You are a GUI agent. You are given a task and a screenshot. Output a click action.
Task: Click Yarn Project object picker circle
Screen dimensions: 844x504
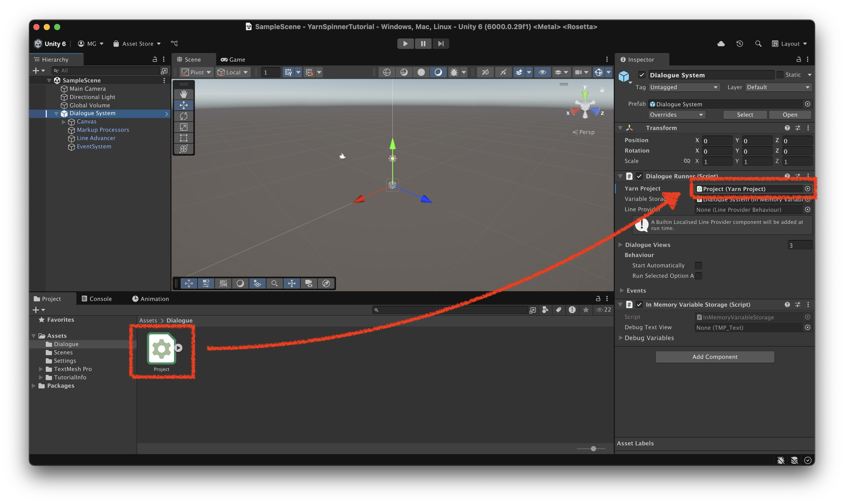point(808,189)
